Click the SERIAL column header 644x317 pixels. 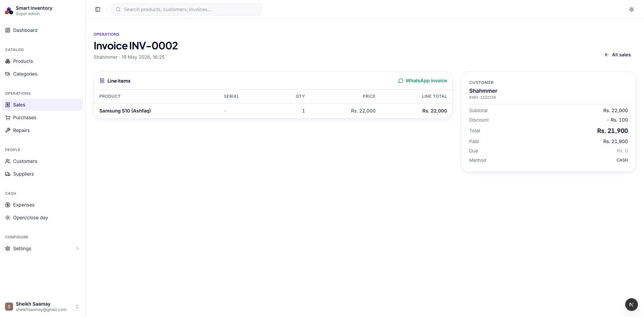pos(231,96)
